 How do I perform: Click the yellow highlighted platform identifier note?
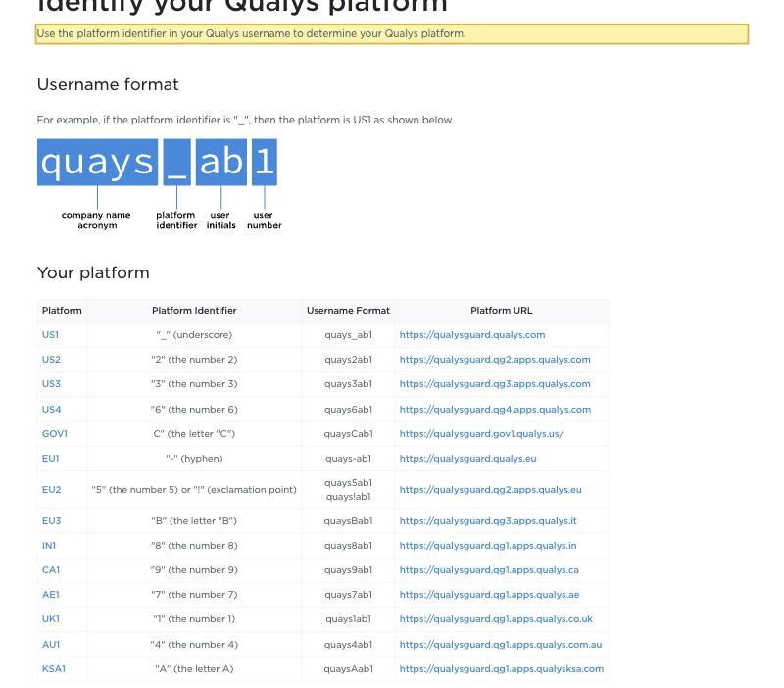(x=391, y=34)
